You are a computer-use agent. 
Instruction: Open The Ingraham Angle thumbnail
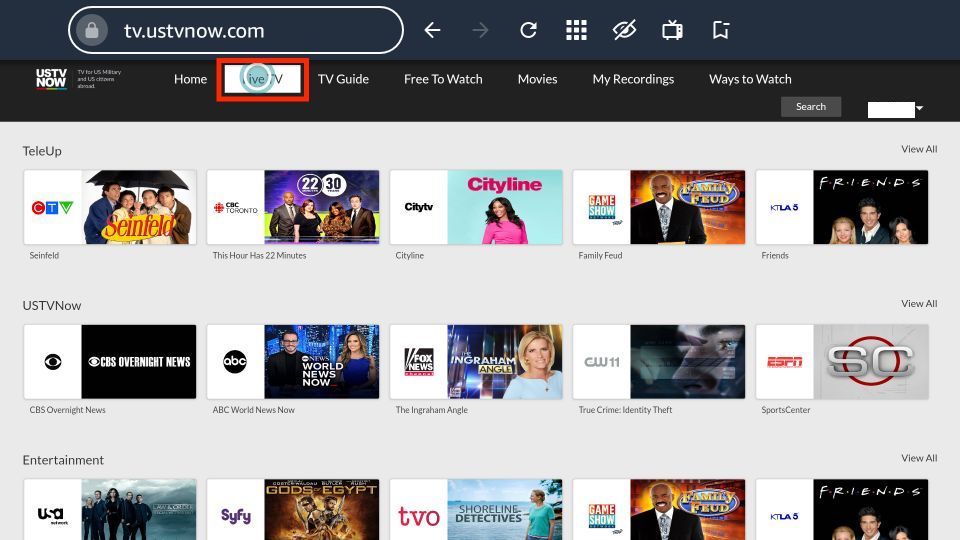coord(504,361)
